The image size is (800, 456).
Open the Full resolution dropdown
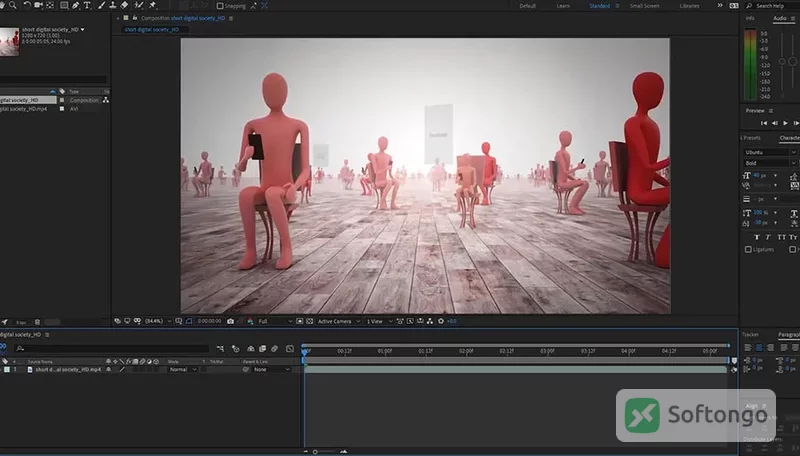pos(275,321)
